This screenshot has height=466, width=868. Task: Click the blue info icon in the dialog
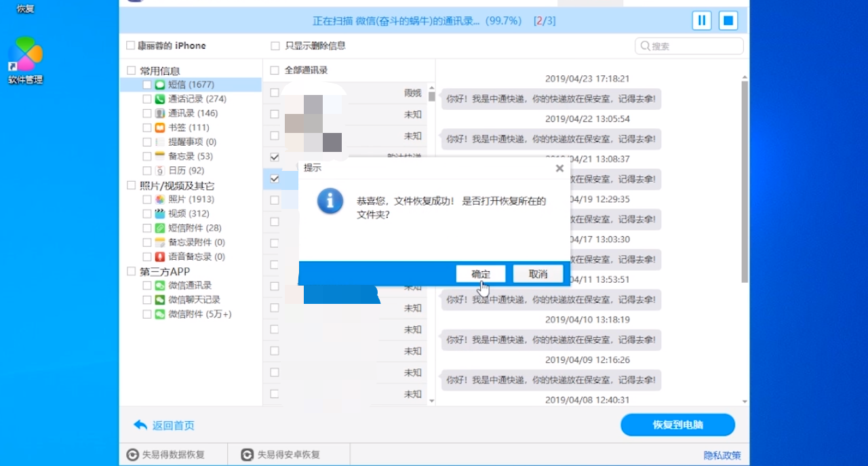click(x=330, y=201)
